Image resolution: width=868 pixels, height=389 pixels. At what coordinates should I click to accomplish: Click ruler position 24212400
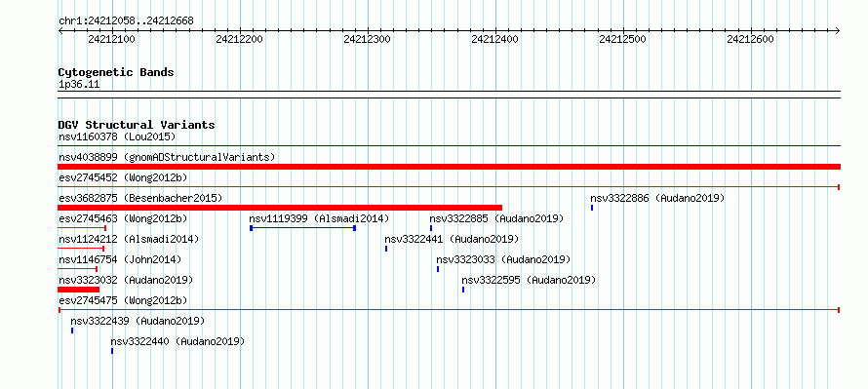click(x=494, y=39)
